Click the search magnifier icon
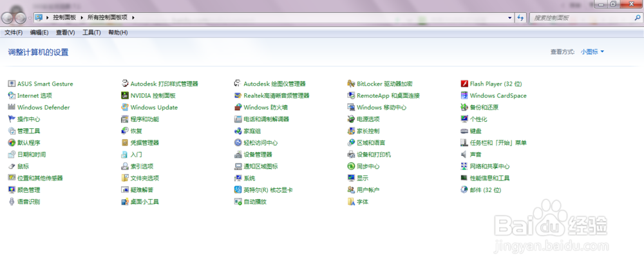Viewport: 644px width, 268px height. [x=638, y=18]
